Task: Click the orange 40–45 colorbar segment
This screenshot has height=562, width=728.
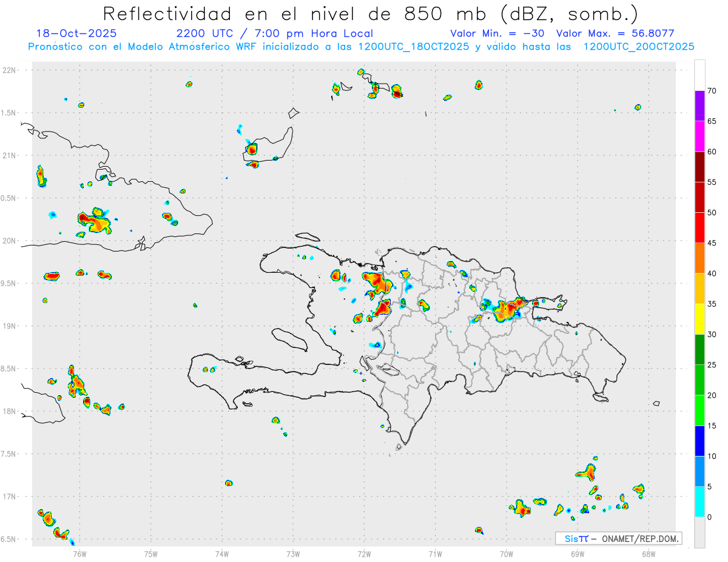Action: tap(699, 258)
